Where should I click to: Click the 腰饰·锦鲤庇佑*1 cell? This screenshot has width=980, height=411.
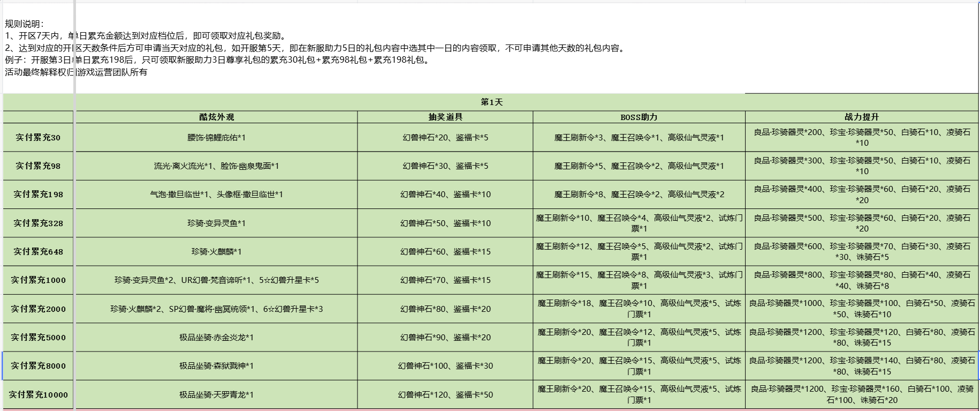[x=216, y=138]
